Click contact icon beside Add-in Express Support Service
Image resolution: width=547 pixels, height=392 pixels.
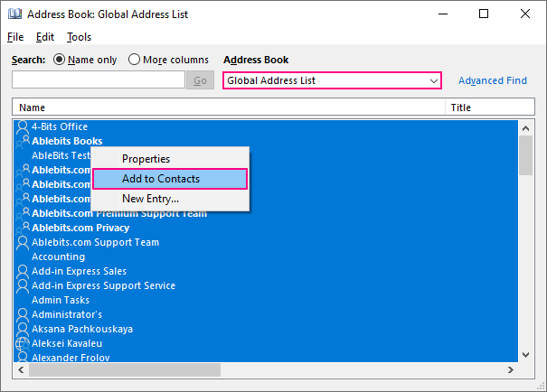coord(23,285)
